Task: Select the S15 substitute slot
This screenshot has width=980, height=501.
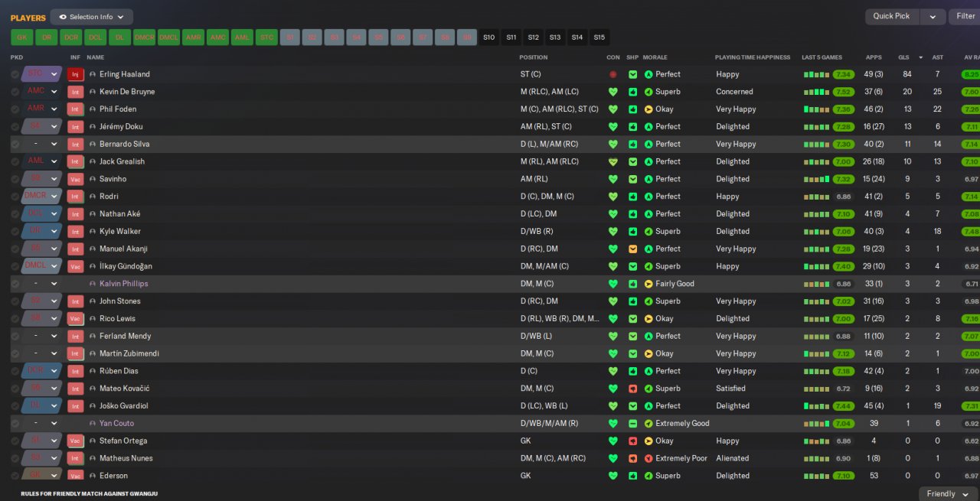Action: tap(599, 37)
